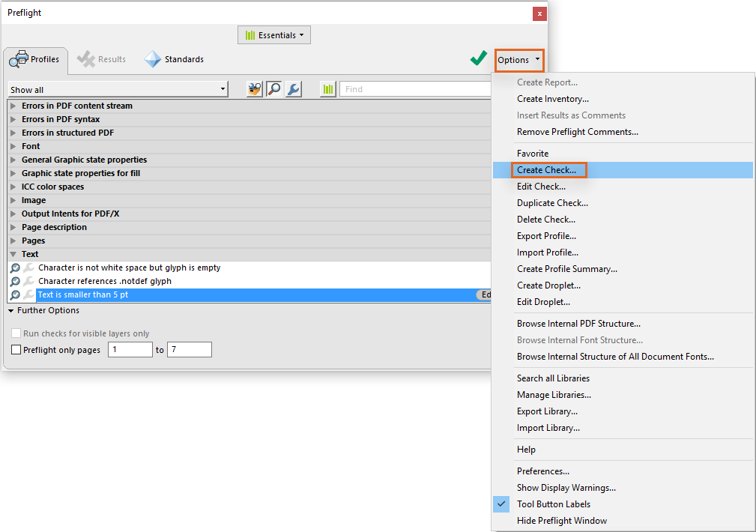Click inside the Find search field
The height and width of the screenshot is (532, 756).
[x=412, y=88]
